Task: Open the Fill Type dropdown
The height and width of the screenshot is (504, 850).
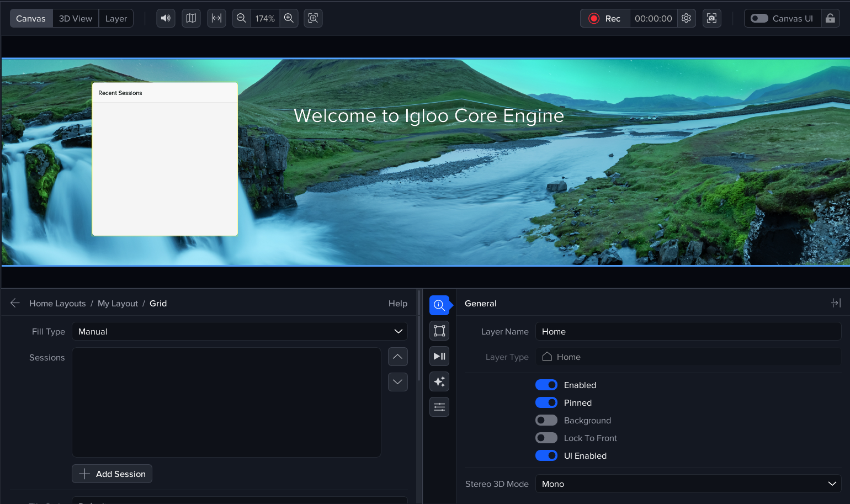Action: pos(240,331)
